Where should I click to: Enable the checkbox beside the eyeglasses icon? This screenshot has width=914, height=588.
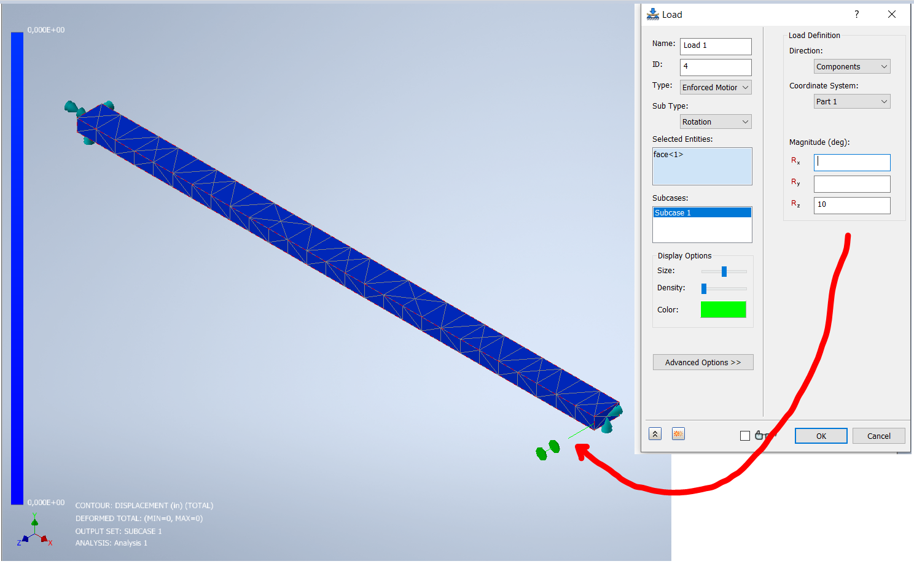[x=744, y=435]
